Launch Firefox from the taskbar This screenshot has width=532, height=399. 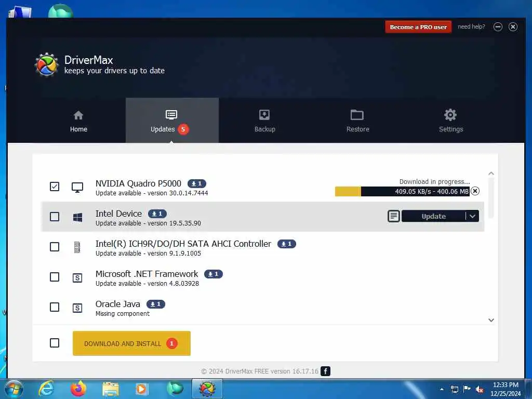pyautogui.click(x=78, y=389)
